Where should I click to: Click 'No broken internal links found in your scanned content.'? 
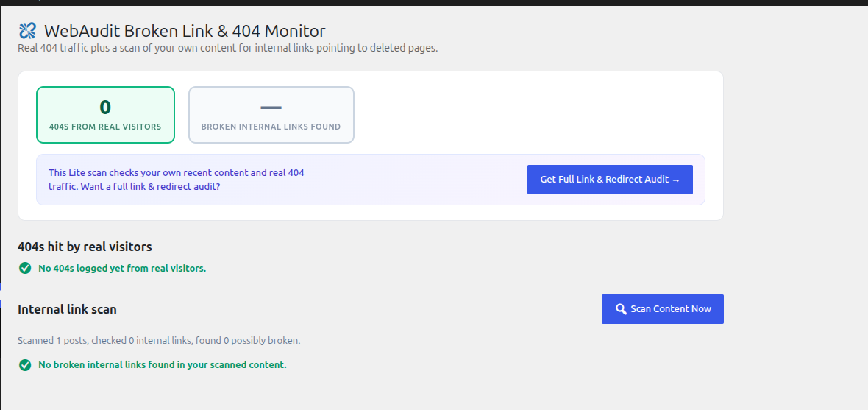[162, 365]
